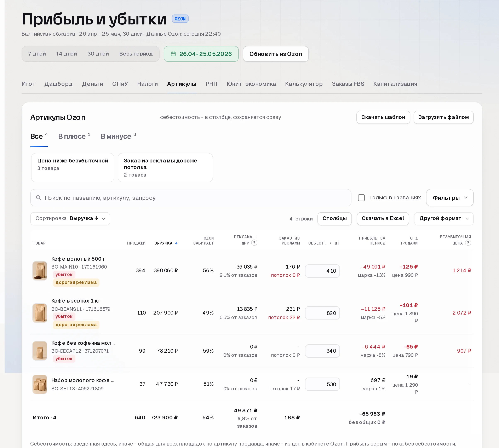This screenshot has width=499, height=448.
Task: Click the Продажи column header
Action: pos(136,243)
